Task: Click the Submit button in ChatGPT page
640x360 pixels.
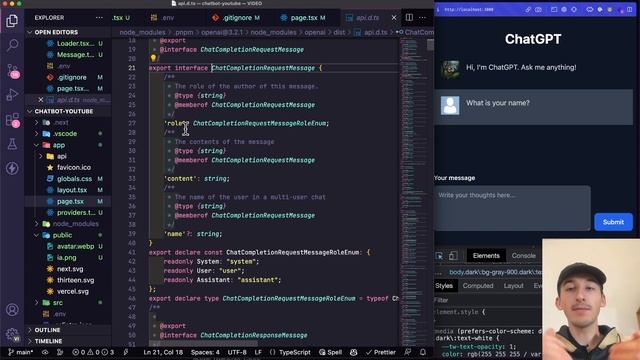Action: point(613,222)
